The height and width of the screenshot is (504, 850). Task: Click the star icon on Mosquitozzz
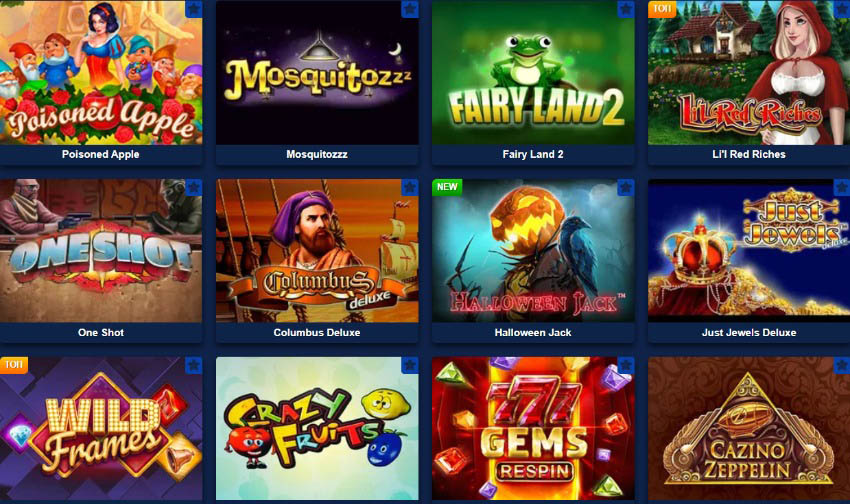click(410, 9)
